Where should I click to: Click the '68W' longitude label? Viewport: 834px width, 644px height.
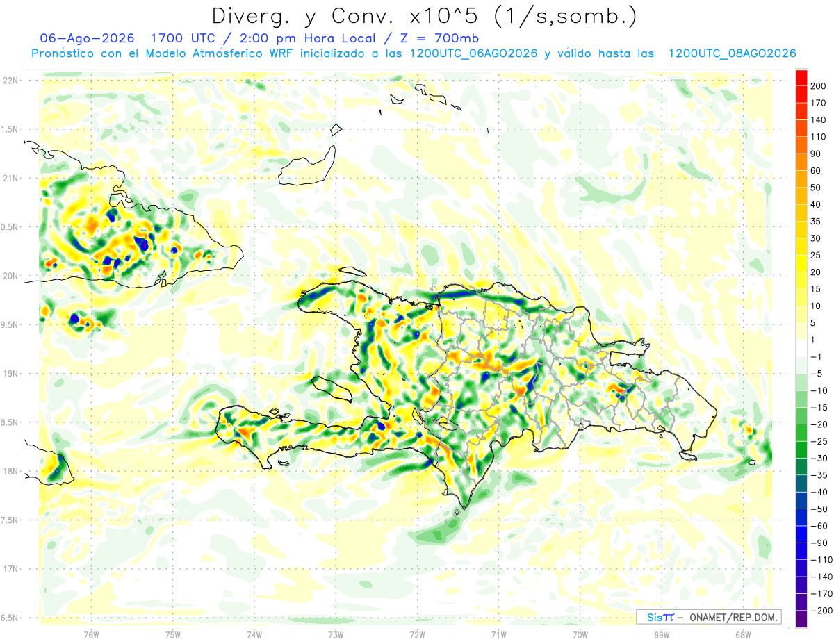[743, 634]
